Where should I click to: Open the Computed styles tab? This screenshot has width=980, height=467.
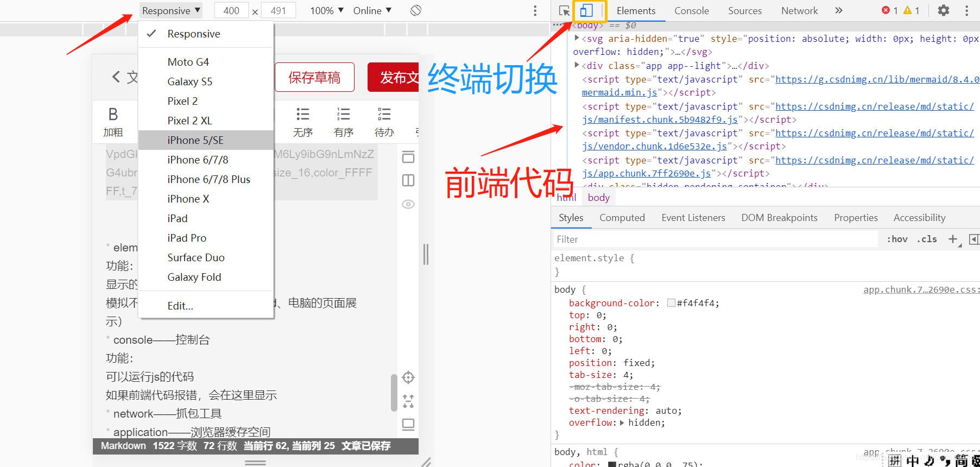tap(622, 218)
